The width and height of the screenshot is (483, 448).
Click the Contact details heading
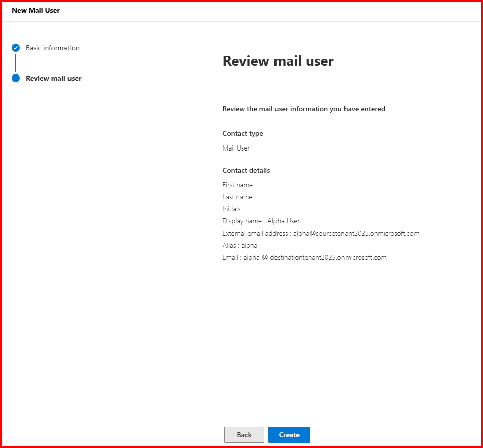coord(246,170)
